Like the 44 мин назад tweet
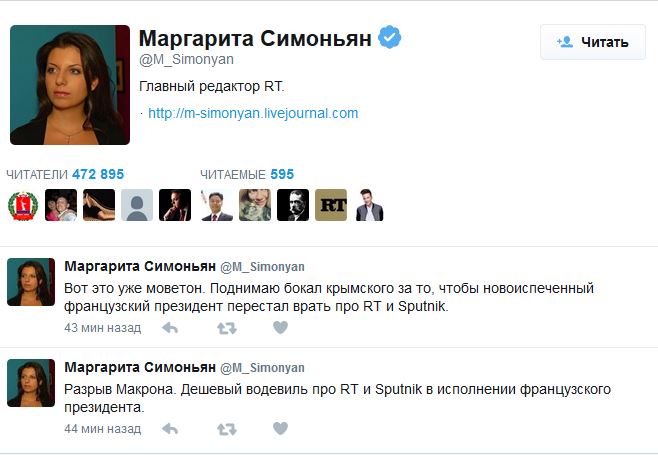 [x=281, y=429]
